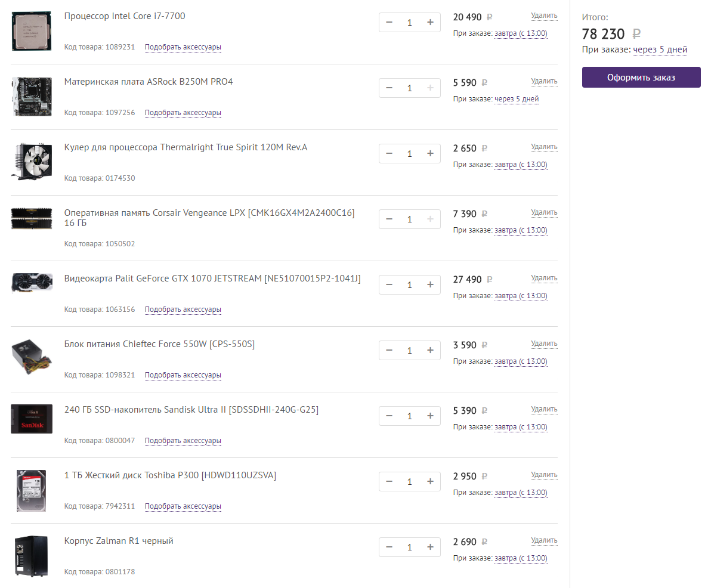The image size is (711, 588).
Task: Click the Оформить заказ button
Action: [641, 78]
